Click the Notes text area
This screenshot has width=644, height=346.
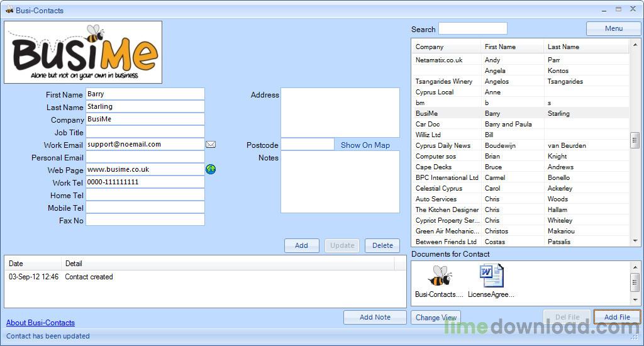point(340,182)
